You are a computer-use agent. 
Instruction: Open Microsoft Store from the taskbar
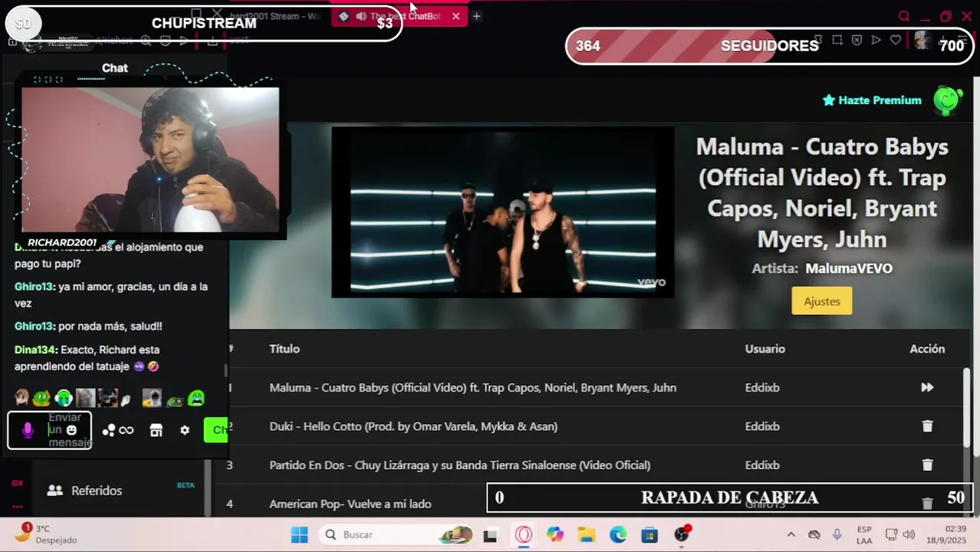(649, 534)
